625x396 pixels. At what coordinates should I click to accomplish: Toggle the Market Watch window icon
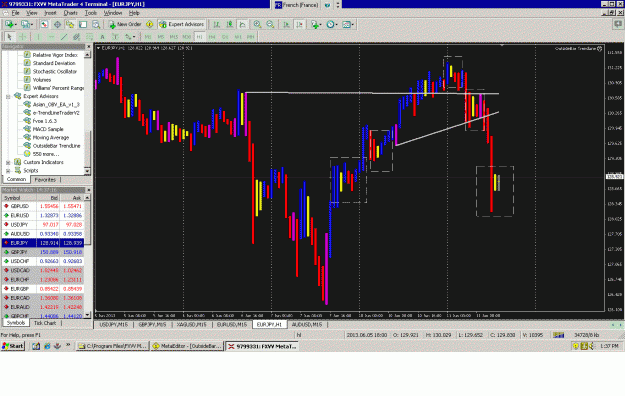[44, 24]
